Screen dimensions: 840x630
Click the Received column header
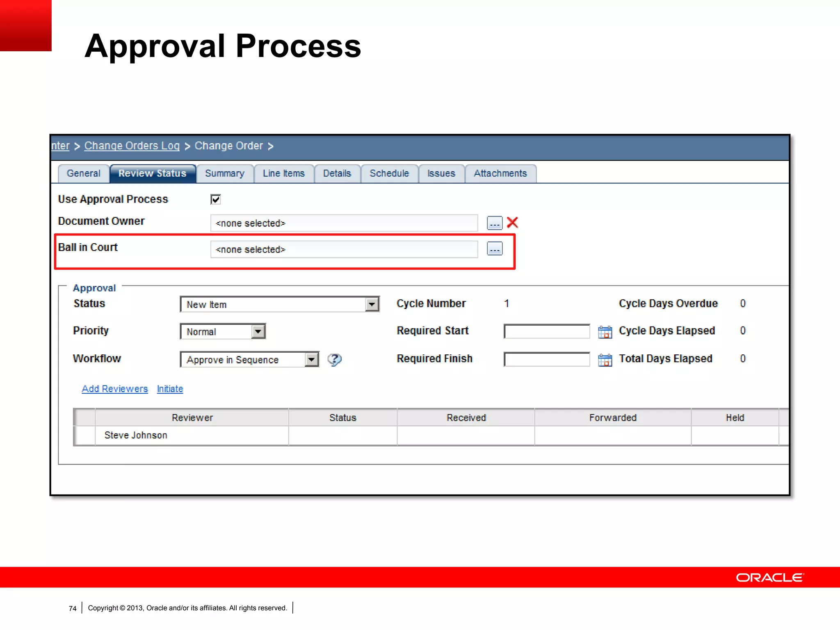pos(466,418)
